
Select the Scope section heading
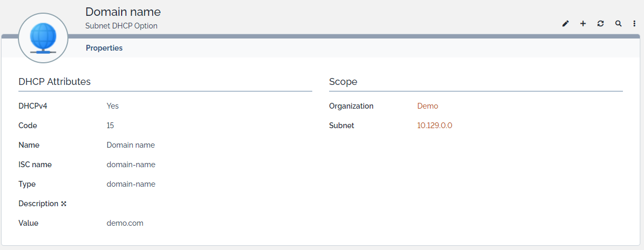343,82
